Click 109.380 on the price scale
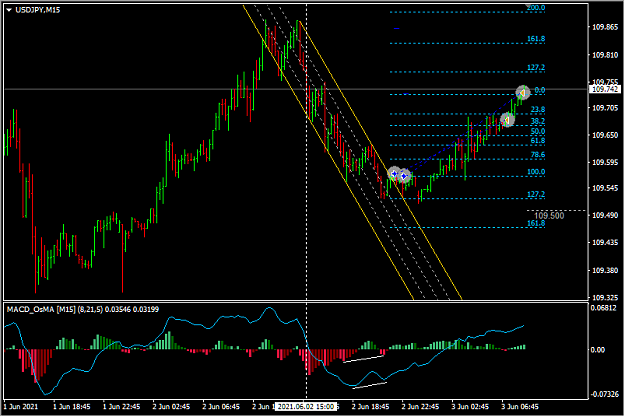 [605, 270]
